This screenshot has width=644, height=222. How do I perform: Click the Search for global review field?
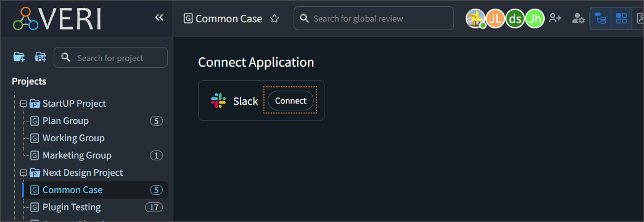tap(373, 18)
